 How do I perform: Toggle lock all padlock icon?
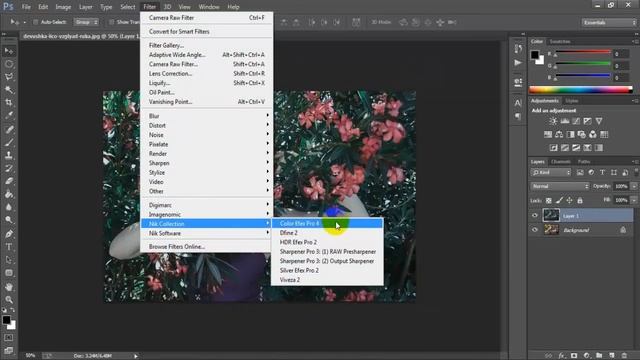click(580, 200)
